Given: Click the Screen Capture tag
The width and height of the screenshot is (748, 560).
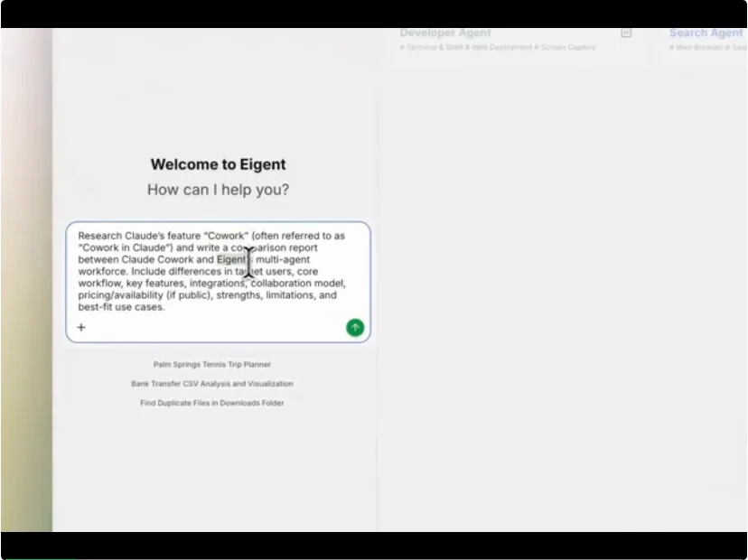Looking at the screenshot, I should [x=566, y=47].
